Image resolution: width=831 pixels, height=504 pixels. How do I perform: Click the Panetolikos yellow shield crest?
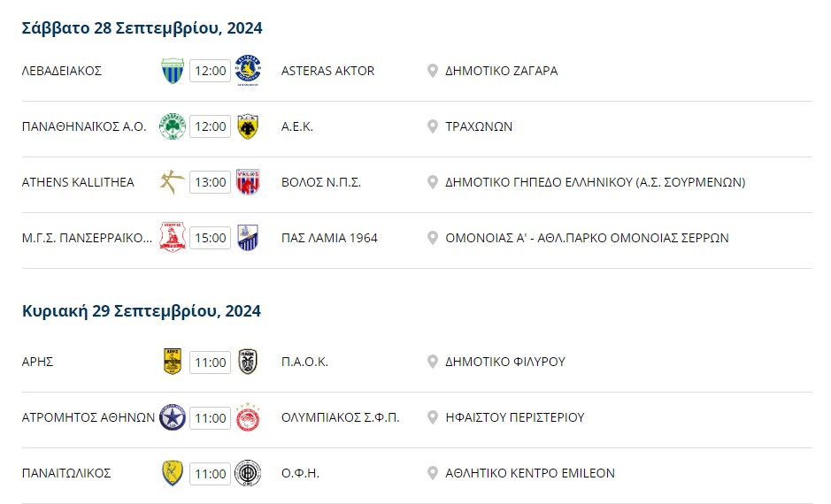pyautogui.click(x=173, y=473)
